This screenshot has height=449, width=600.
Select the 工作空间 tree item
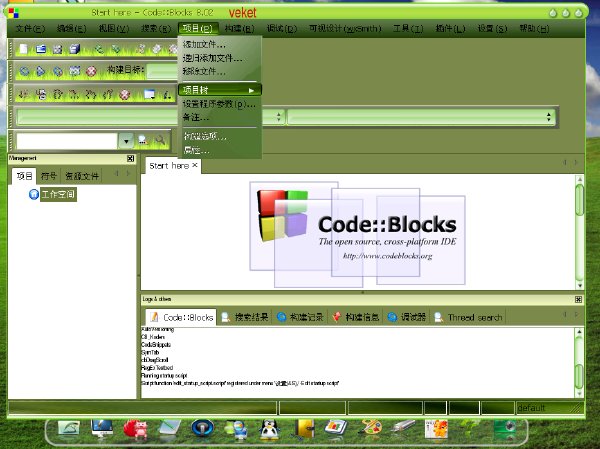pyautogui.click(x=58, y=194)
